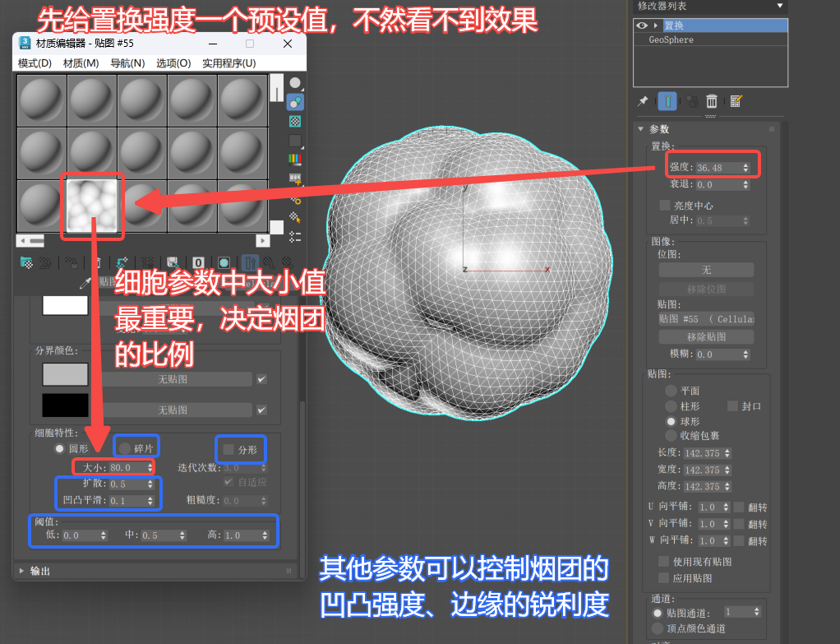
Task: Toggle the checkered background icon in material editor
Action: click(295, 121)
